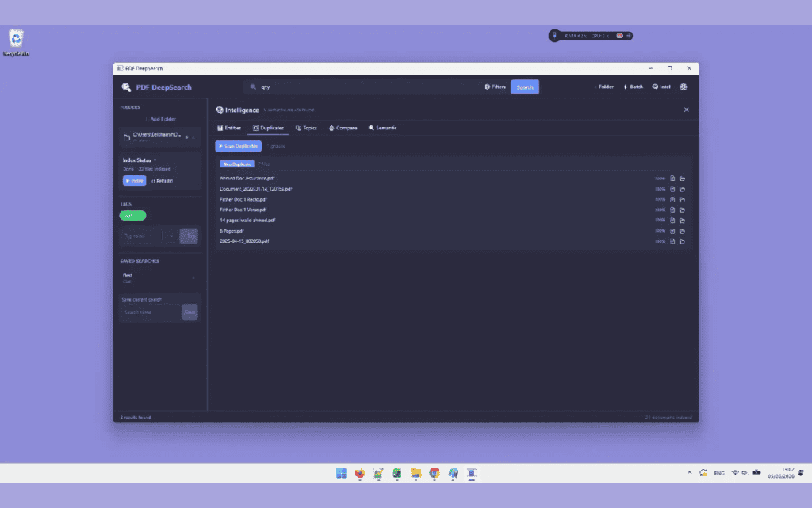Open the Filters option

[x=495, y=87]
